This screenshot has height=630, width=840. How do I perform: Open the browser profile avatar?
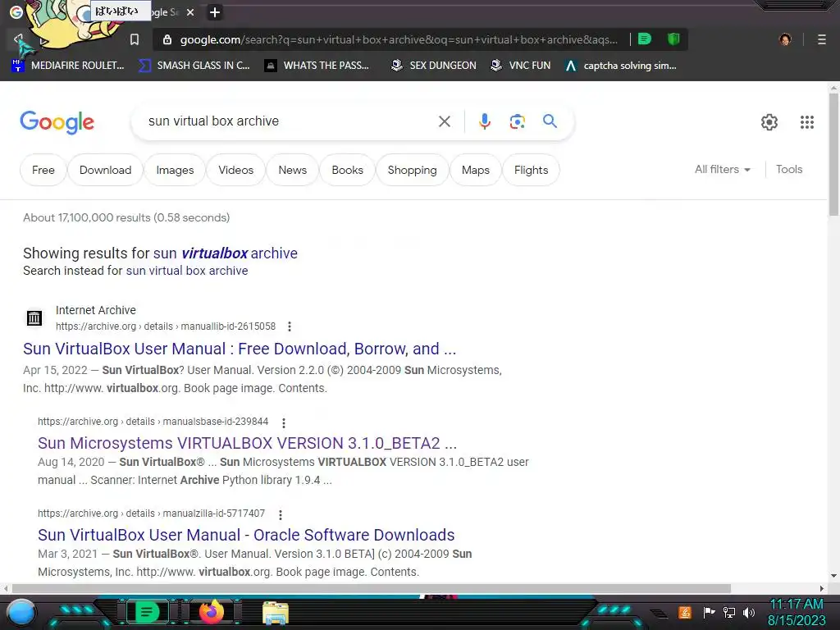(785, 39)
